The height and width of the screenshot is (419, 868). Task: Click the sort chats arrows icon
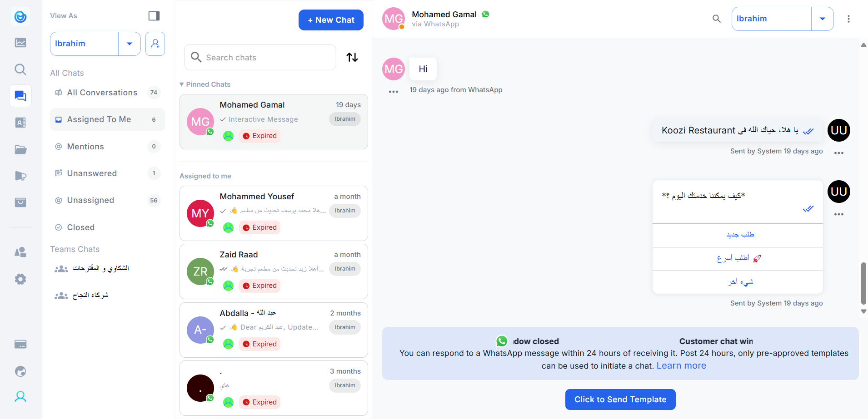coord(352,57)
